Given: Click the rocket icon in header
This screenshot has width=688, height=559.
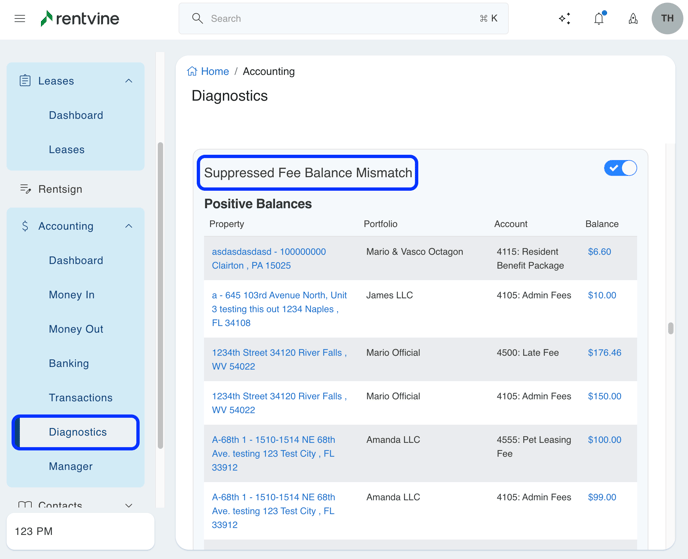Looking at the screenshot, I should [x=633, y=19].
